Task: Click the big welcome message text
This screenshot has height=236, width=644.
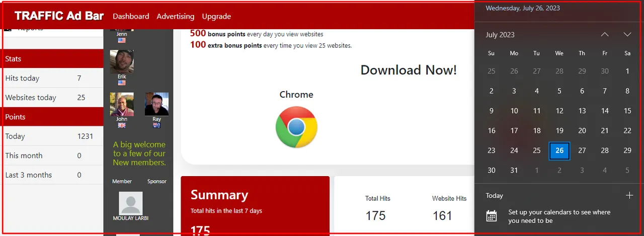Action: [x=139, y=153]
